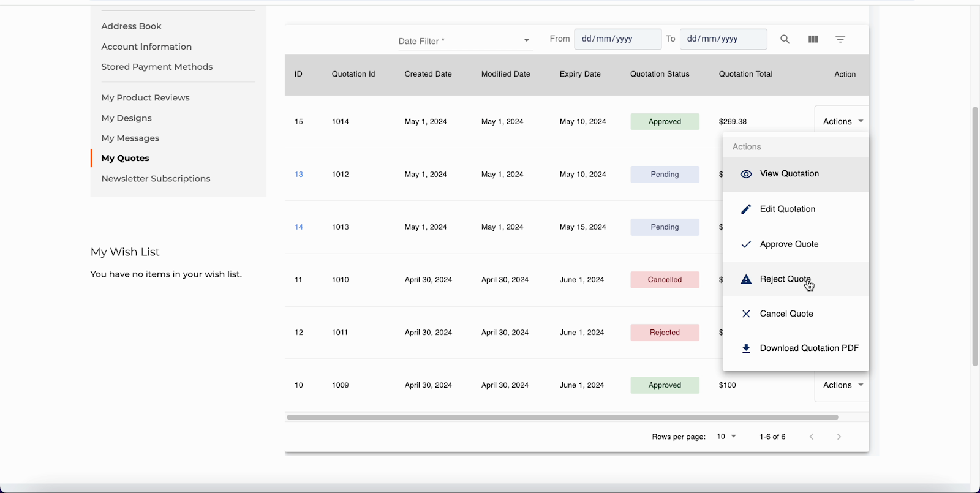
Task: Open Actions dropdown for quotation 1014
Action: tap(843, 121)
